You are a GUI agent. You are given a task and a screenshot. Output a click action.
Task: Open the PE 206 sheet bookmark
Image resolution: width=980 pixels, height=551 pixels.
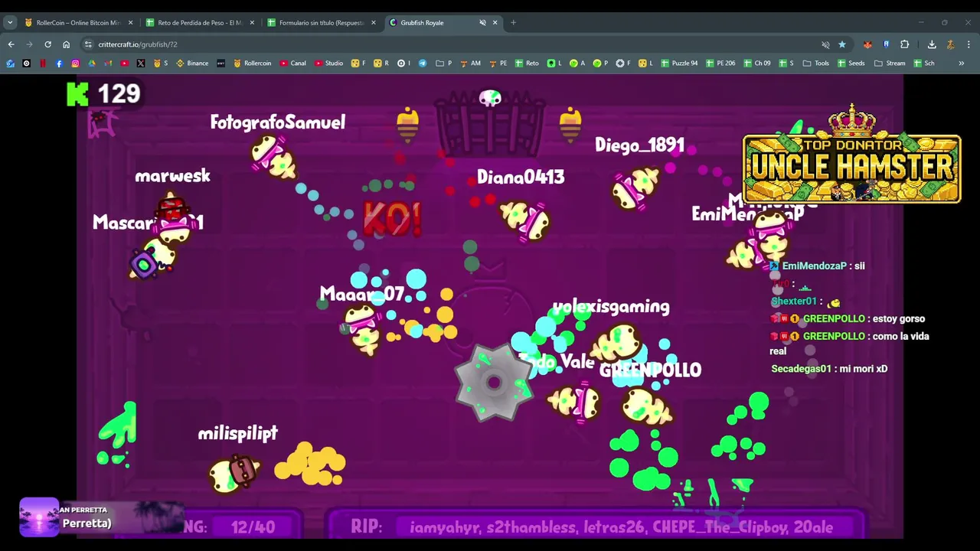click(x=720, y=64)
